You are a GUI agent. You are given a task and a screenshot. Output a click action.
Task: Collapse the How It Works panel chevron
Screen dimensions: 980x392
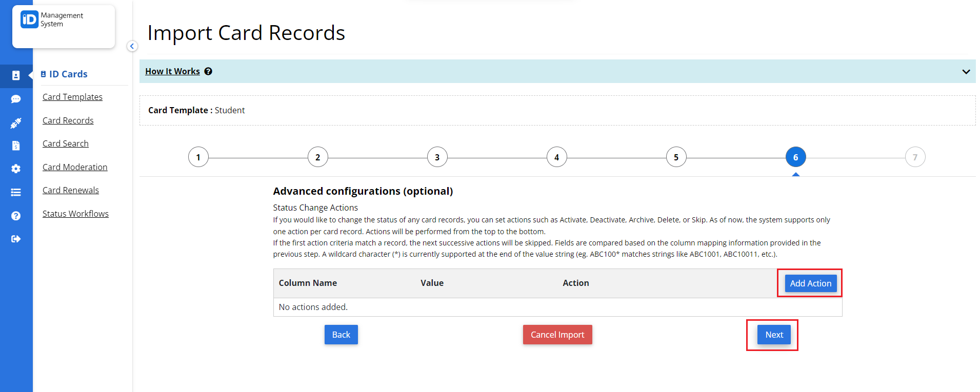[x=965, y=71]
